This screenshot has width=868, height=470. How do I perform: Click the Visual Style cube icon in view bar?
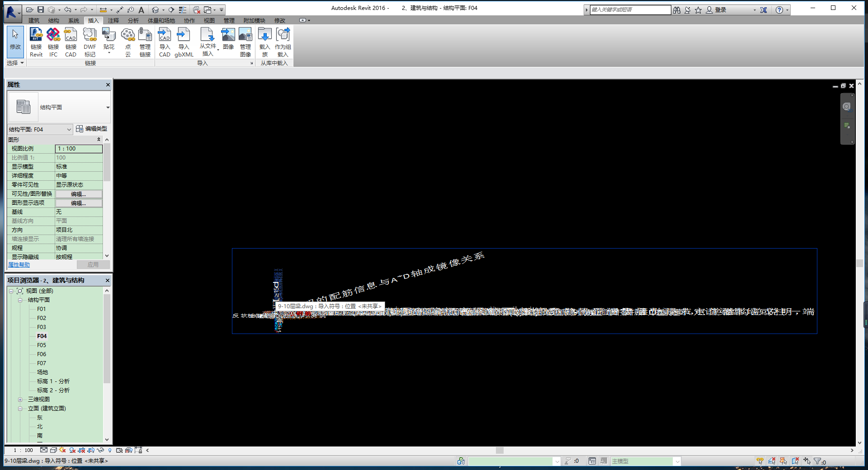click(53, 450)
